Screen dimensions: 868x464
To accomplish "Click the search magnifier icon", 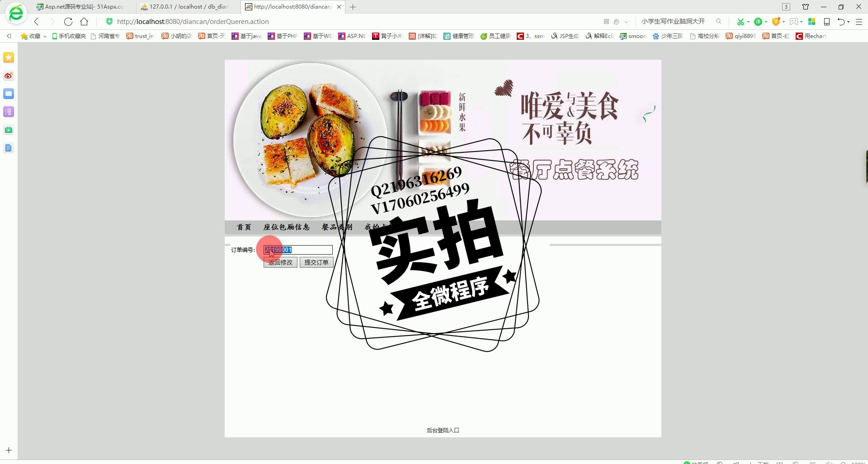I will point(718,21).
